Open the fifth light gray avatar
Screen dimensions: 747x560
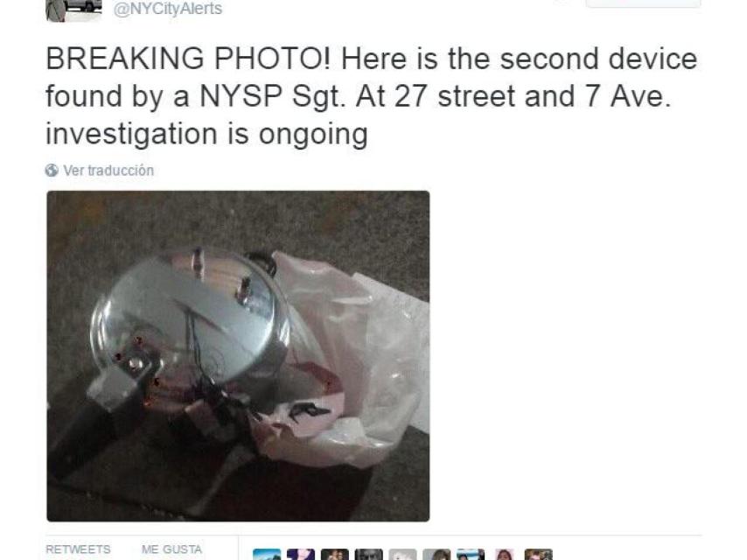tap(402, 555)
